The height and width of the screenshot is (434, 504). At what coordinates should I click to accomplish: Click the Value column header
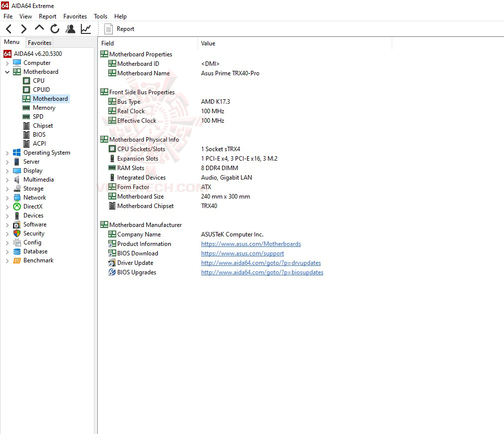[x=295, y=43]
